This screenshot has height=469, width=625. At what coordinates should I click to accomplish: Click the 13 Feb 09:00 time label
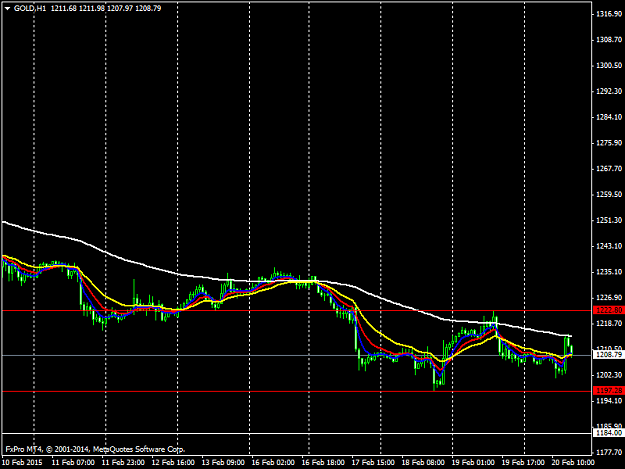point(223,463)
